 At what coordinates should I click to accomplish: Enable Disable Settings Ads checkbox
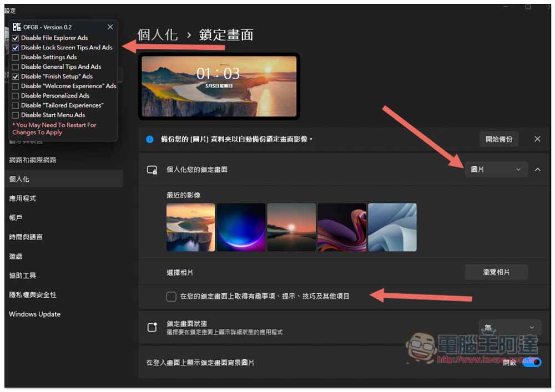click(x=15, y=57)
